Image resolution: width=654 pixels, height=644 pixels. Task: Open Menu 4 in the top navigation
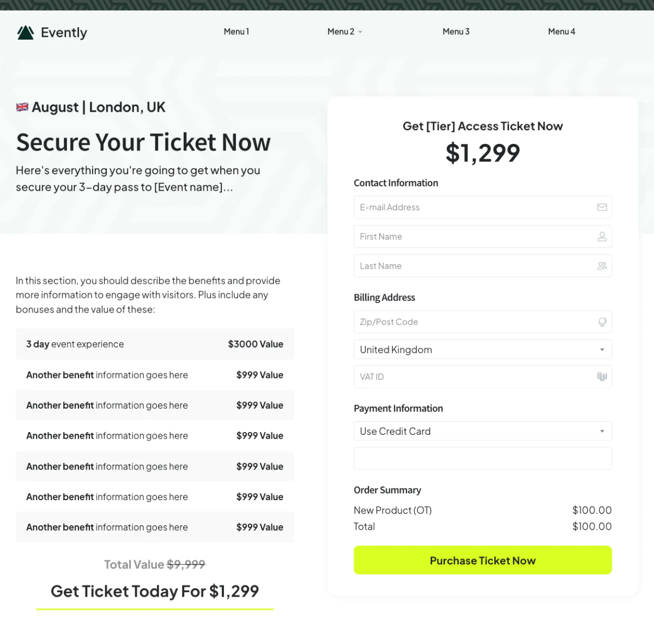562,32
